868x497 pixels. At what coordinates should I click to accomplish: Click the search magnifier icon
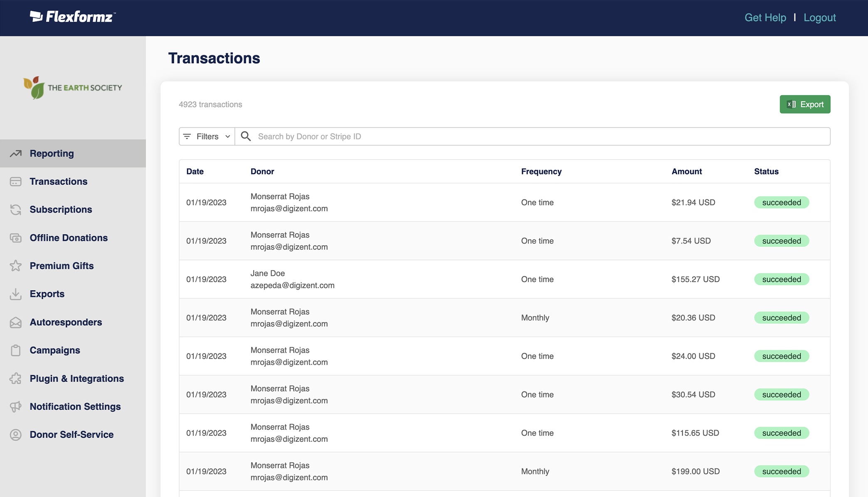click(246, 136)
